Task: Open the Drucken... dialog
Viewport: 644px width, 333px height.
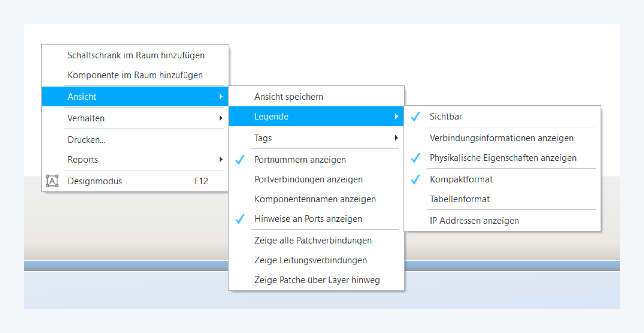Action: (x=86, y=140)
